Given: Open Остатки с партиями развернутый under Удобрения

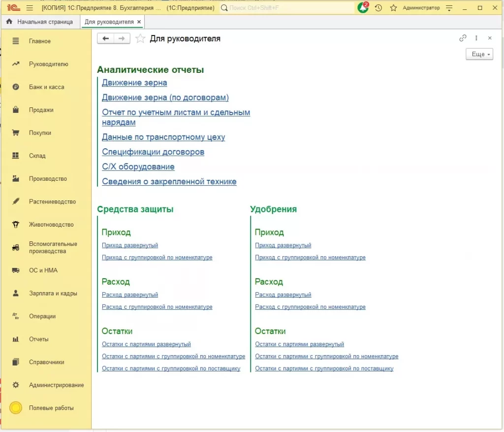Looking at the screenshot, I should point(300,344).
